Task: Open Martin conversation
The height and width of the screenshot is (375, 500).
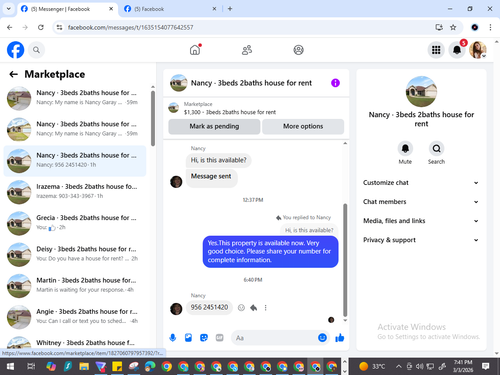Action: 75,286
